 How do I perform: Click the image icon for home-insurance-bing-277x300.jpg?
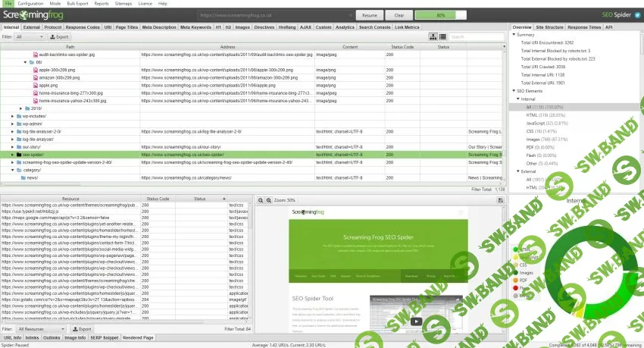(36, 93)
